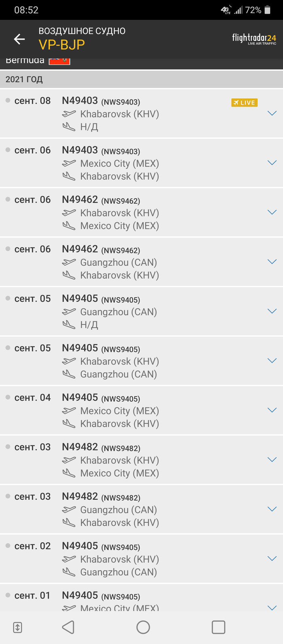The height and width of the screenshot is (644, 283).
Task: Open Android recent apps square button
Action: click(218, 627)
